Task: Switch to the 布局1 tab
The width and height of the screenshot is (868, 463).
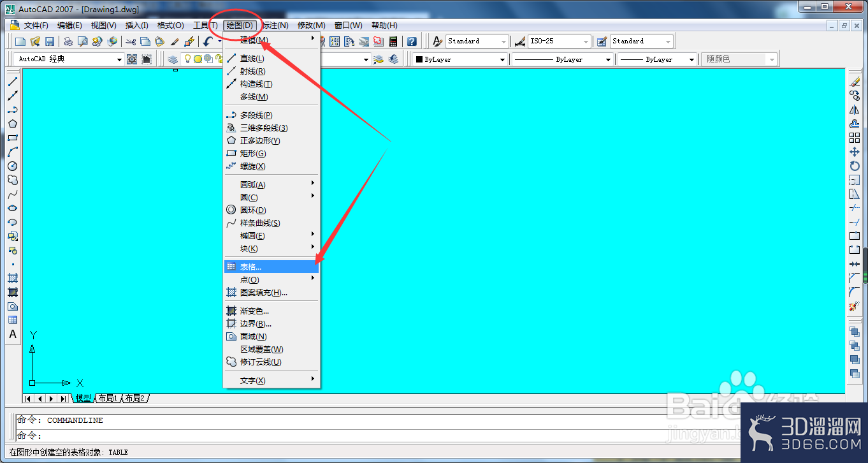Action: pos(107,399)
